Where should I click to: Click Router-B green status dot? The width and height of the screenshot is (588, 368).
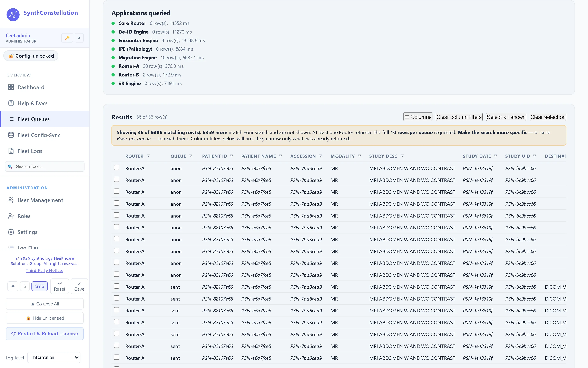(x=113, y=75)
